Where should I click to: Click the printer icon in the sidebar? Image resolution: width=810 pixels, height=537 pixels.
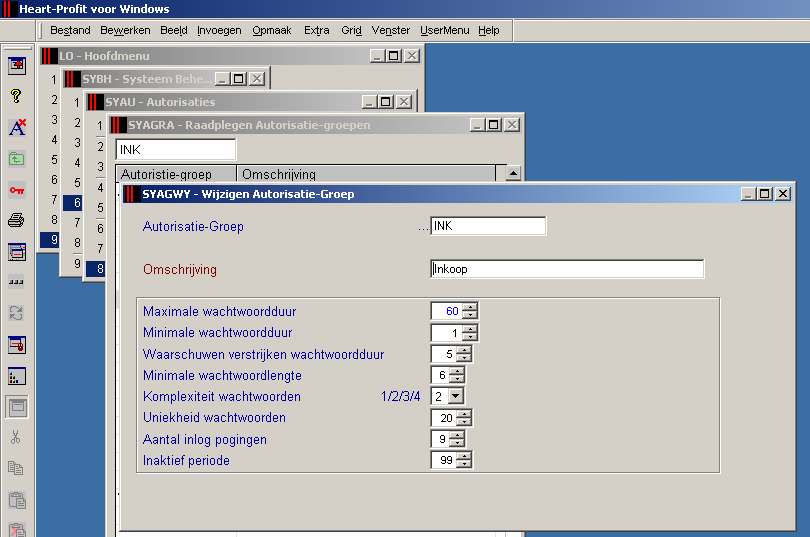(17, 220)
